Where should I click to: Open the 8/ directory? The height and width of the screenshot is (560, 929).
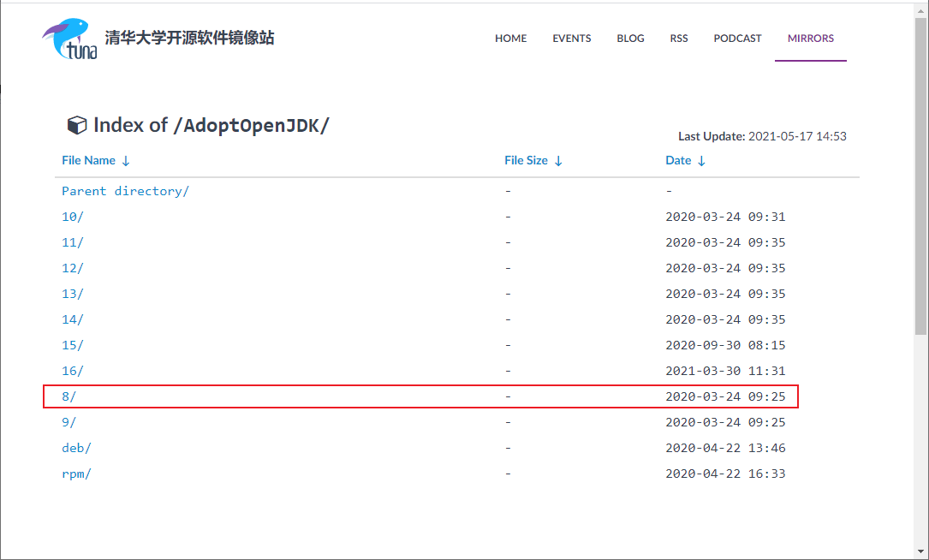pos(68,396)
